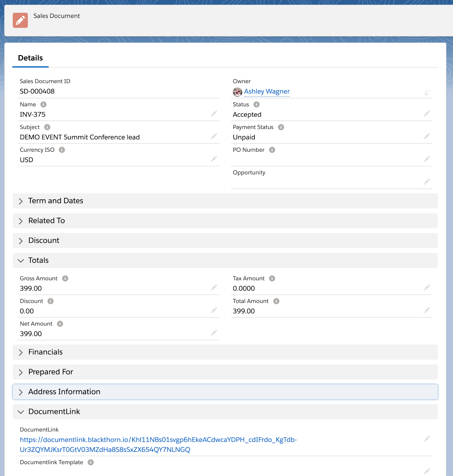
Task: Edit Status via its pencil icon
Action: coord(427,114)
